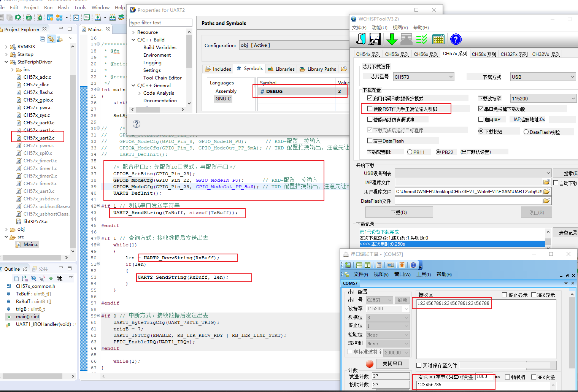Click the horizontal tile icon in serial tool
578x392 pixels.
click(x=359, y=265)
